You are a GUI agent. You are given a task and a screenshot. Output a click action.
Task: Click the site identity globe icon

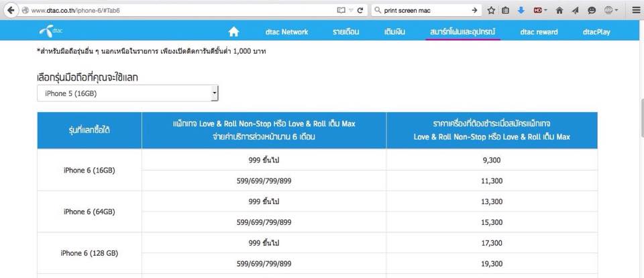[x=25, y=11]
